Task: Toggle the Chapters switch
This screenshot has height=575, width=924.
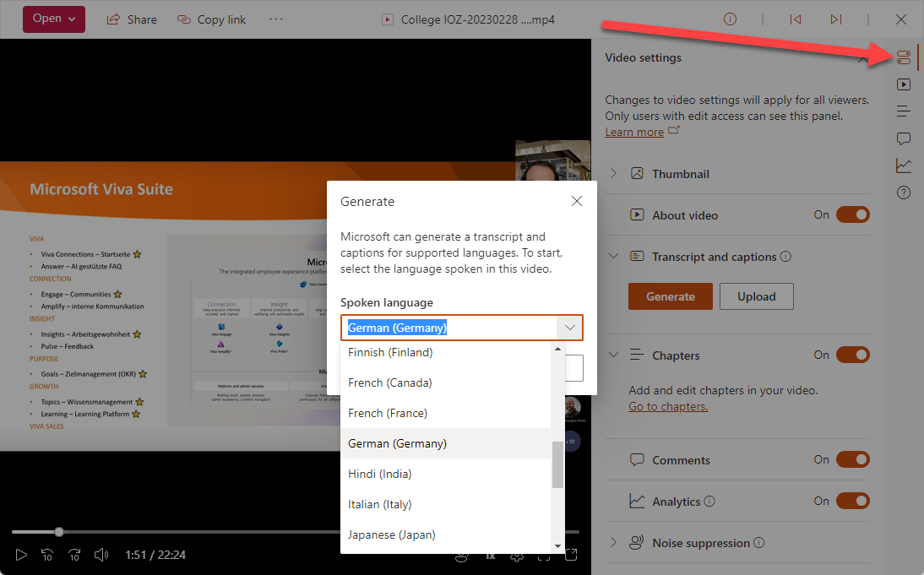Action: pos(853,355)
